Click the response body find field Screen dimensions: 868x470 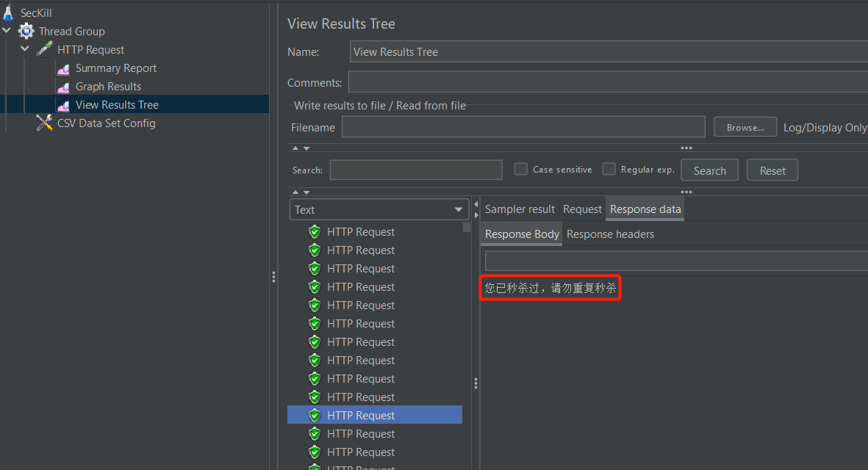pos(676,261)
